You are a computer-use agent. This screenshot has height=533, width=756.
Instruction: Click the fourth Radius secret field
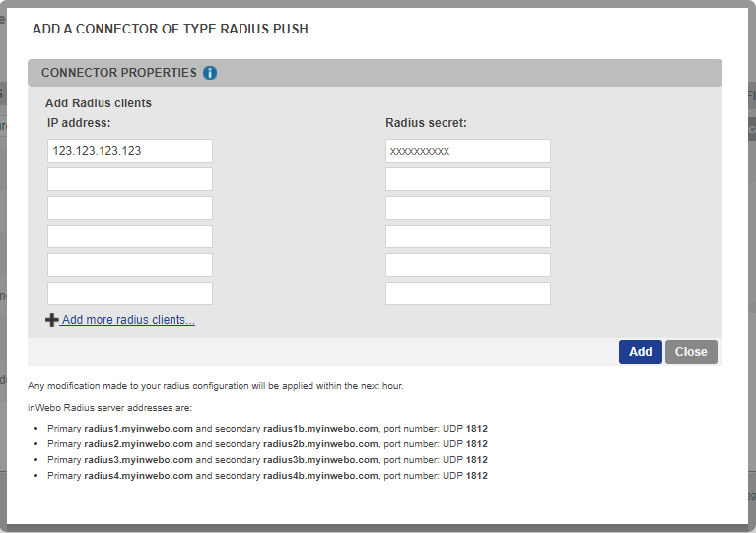coord(467,236)
